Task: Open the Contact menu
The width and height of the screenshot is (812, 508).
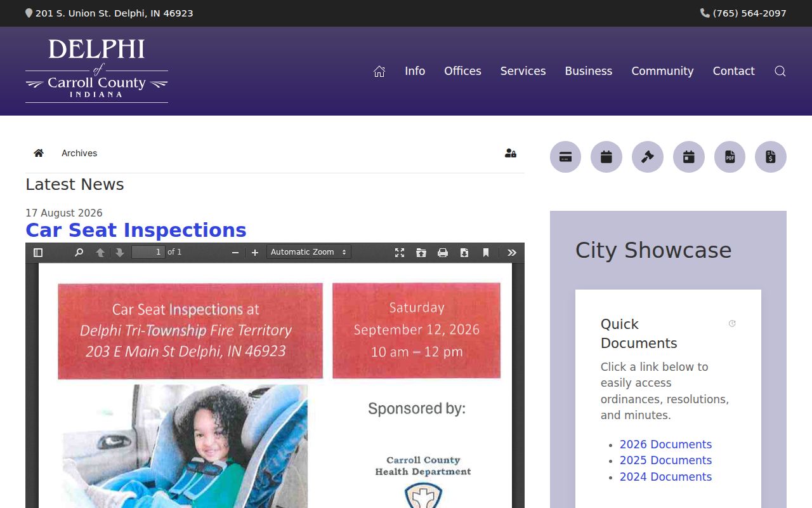Action: (733, 71)
